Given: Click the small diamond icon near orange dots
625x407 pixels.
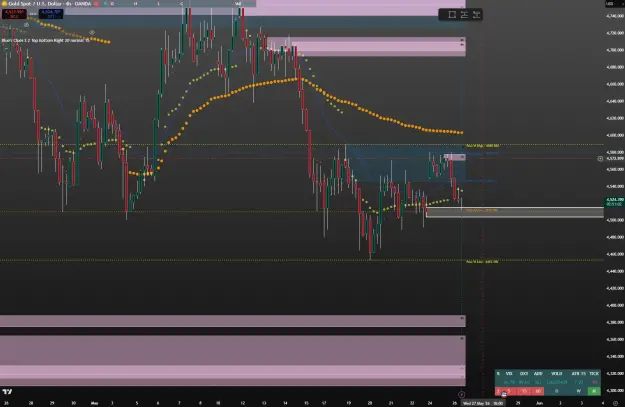Looking at the screenshot, I should [92, 32].
